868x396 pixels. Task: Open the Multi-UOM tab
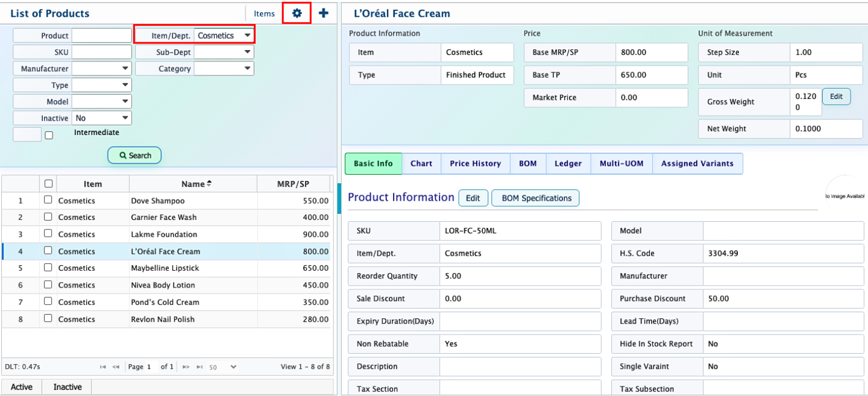(x=621, y=163)
